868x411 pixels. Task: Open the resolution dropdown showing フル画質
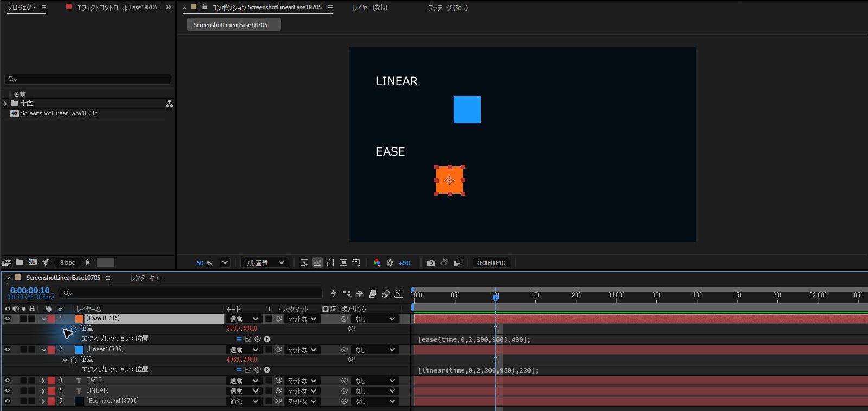point(264,263)
